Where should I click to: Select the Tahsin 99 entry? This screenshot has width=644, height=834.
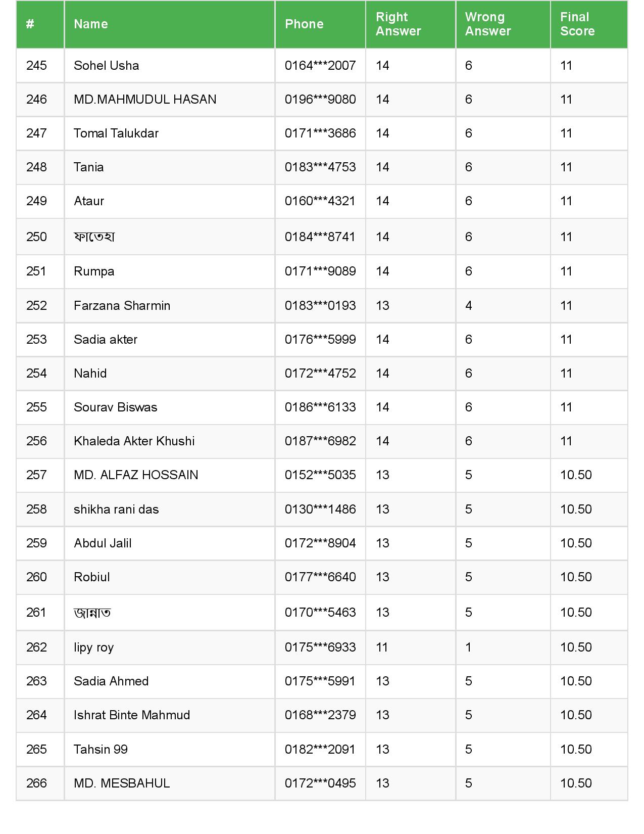pos(101,750)
